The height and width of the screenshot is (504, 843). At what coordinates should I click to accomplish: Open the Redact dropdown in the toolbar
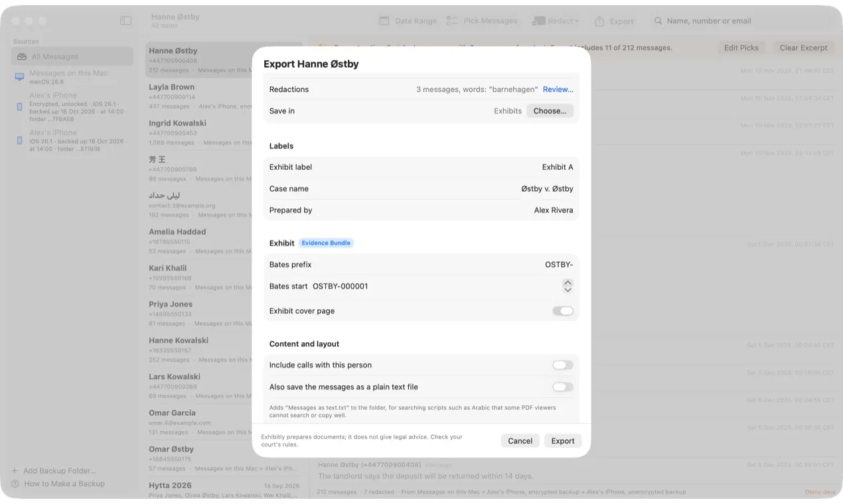coord(556,21)
